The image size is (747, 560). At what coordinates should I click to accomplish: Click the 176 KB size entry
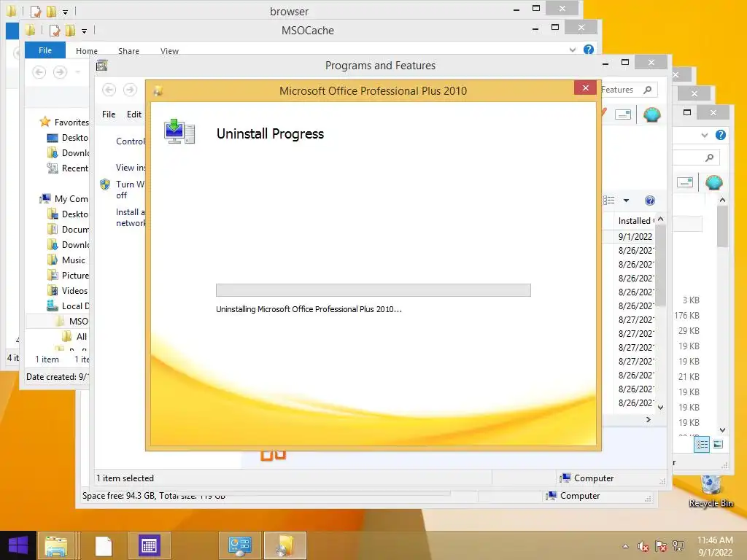click(x=687, y=315)
